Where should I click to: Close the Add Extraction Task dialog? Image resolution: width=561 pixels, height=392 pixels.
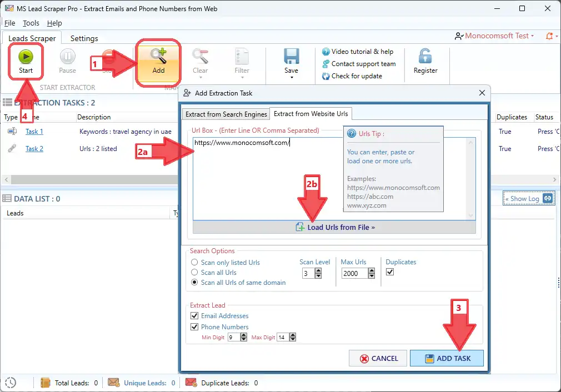pyautogui.click(x=482, y=93)
